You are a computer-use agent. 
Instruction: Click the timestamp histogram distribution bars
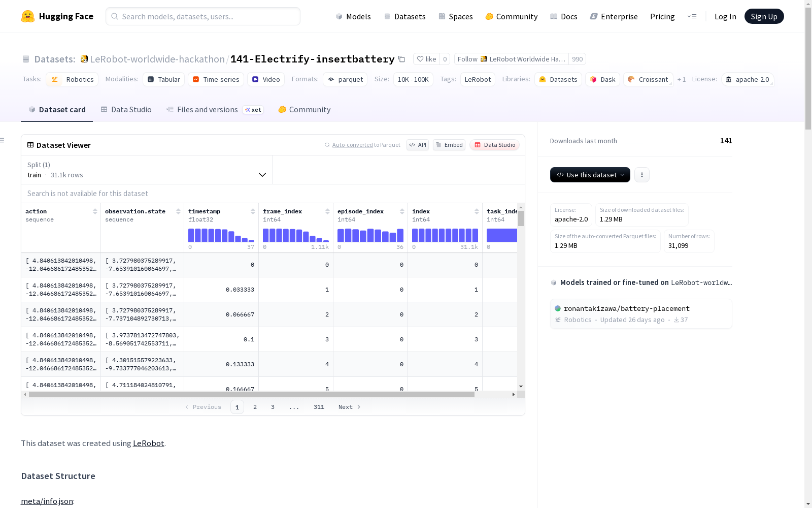(221, 235)
